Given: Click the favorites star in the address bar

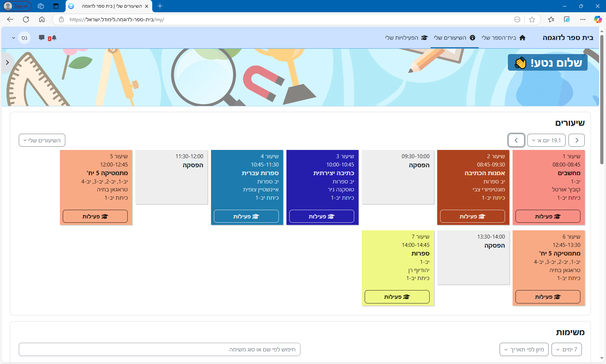Looking at the screenshot, I should [532, 19].
